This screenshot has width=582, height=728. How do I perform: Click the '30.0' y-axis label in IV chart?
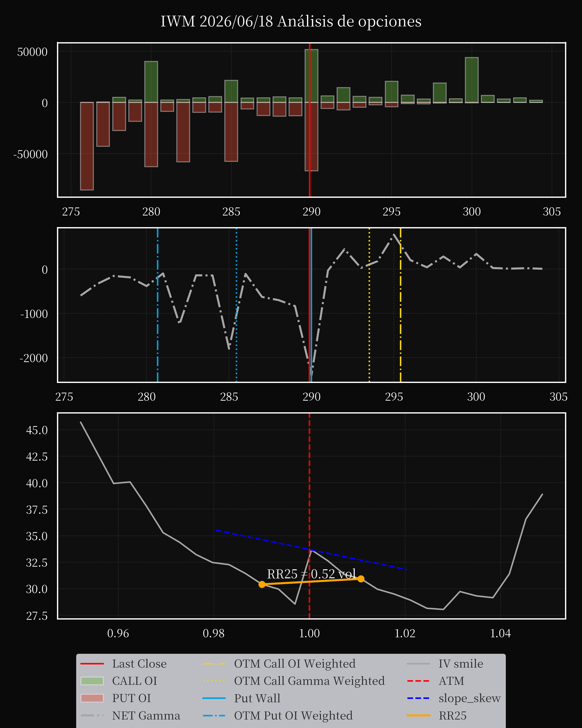pos(37,589)
